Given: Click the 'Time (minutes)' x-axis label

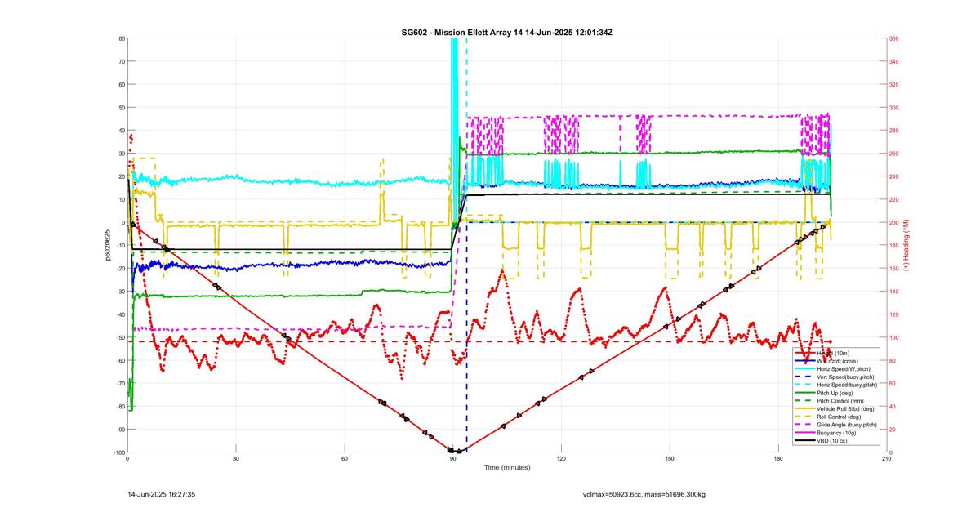Looking at the screenshot, I should (506, 468).
